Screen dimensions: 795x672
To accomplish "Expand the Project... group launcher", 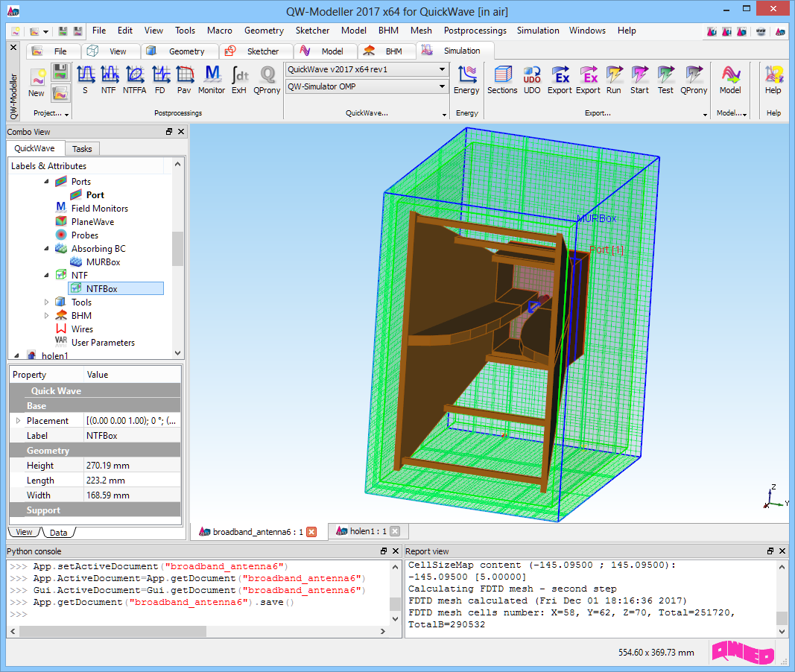I will 66,115.
